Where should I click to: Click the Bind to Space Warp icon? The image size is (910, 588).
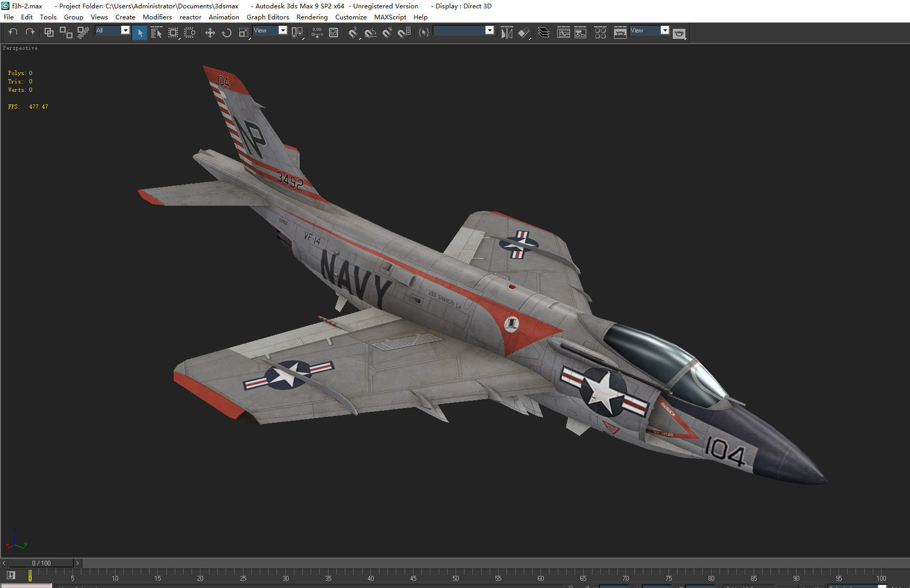(82, 33)
